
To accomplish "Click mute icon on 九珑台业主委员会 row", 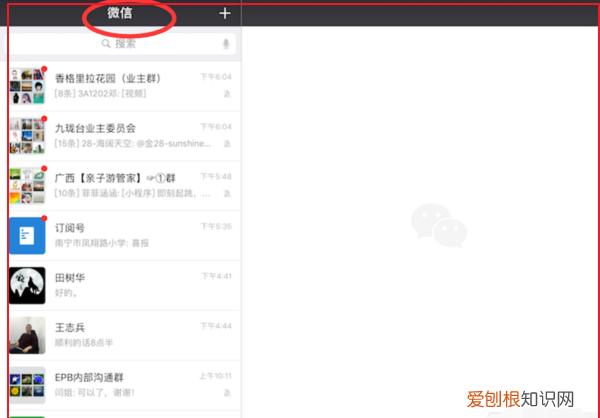I will coord(227,144).
